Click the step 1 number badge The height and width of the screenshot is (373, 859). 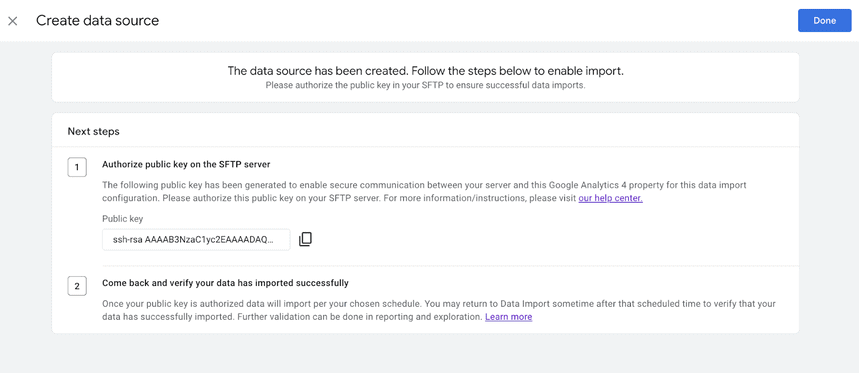click(x=77, y=168)
